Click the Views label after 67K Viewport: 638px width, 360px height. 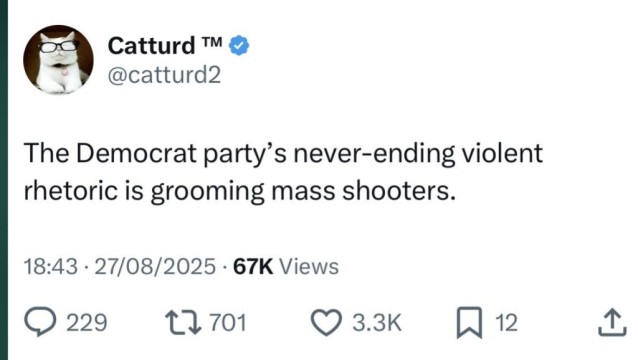pyautogui.click(x=309, y=267)
